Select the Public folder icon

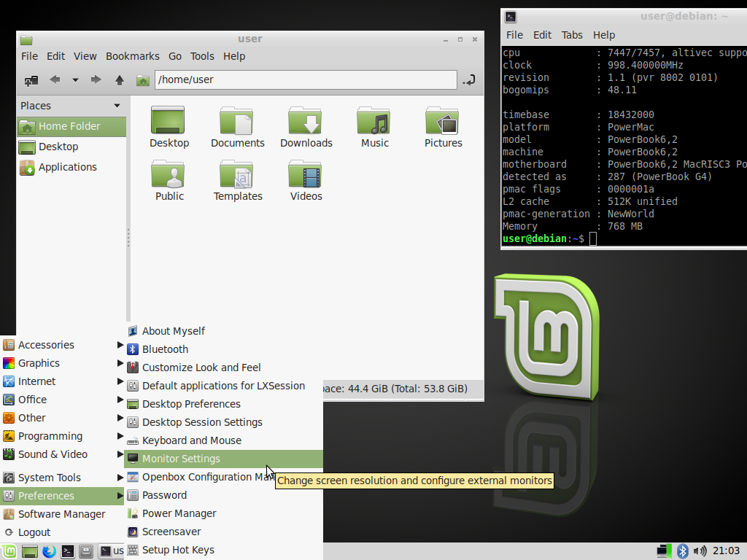[169, 181]
